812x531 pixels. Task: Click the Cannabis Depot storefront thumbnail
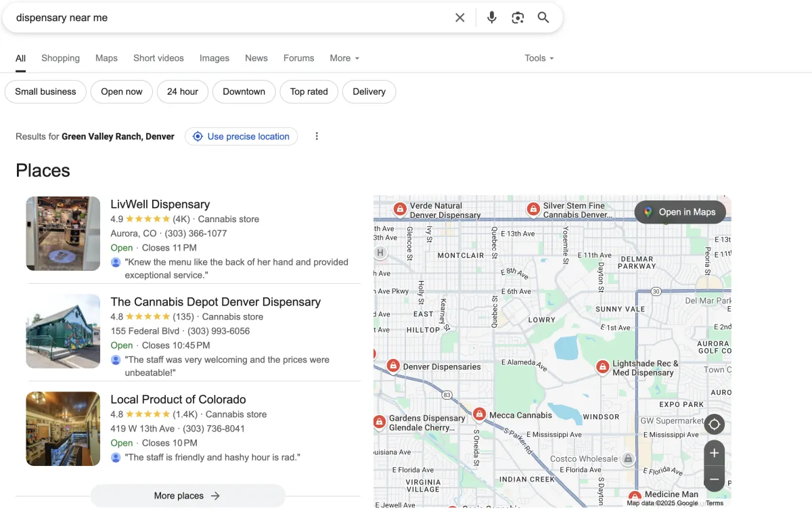point(63,331)
